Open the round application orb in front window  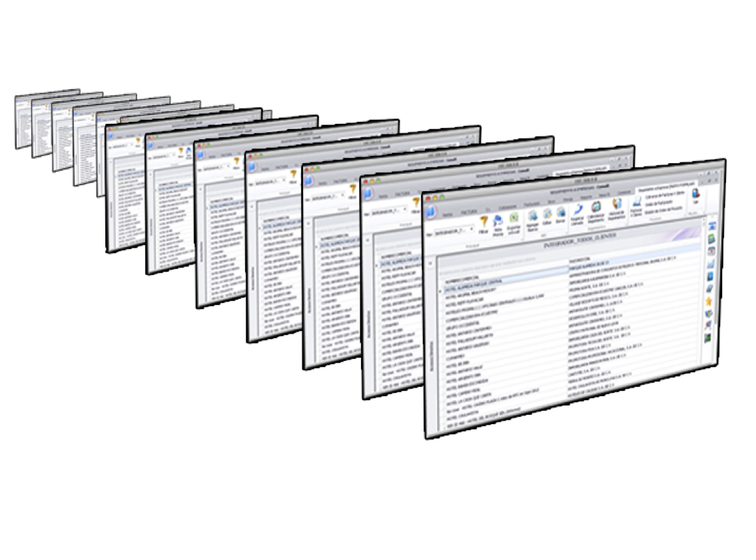pos(430,212)
